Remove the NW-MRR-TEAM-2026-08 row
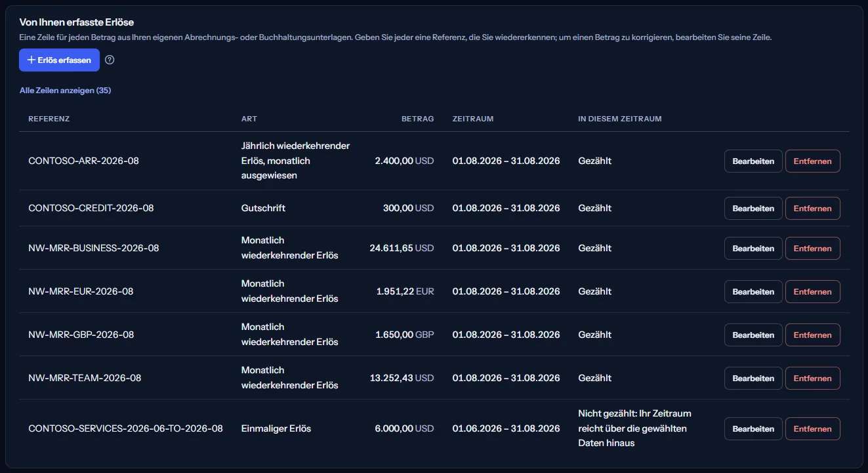The height and width of the screenshot is (473, 868). pos(812,378)
